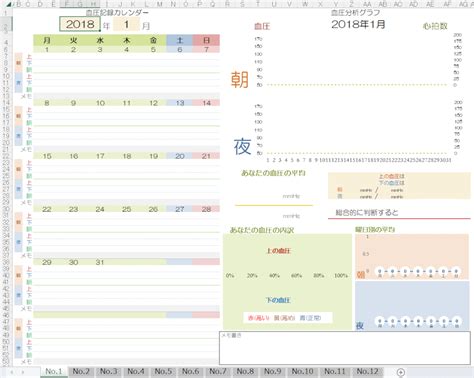The image size is (474, 378).
Task: Switch to the No.6 sheet tab
Action: [x=191, y=371]
